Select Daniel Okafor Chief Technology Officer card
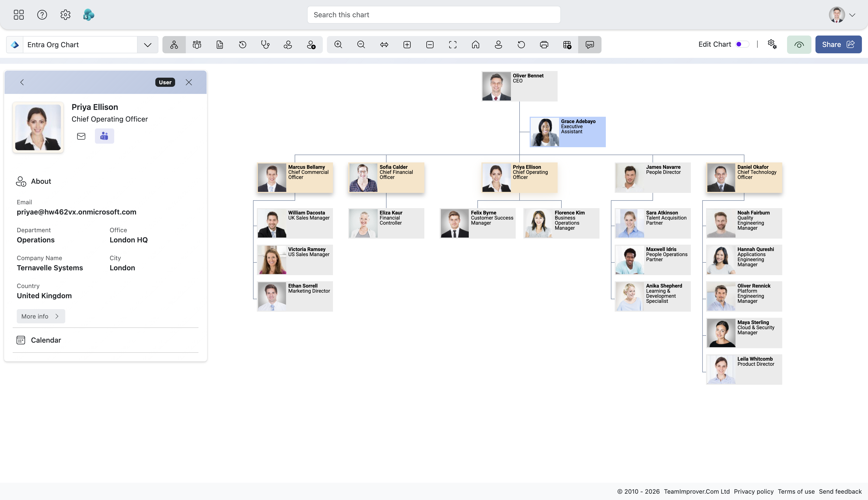 (x=744, y=178)
